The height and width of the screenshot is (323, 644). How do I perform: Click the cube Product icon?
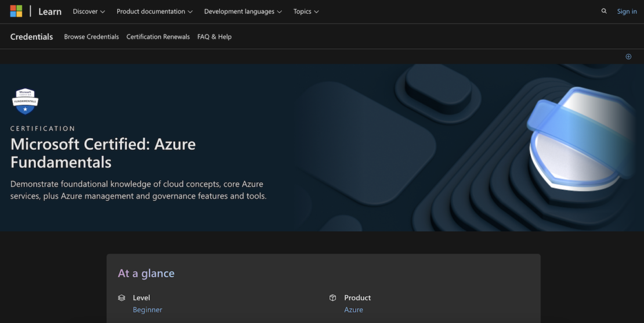(332, 297)
